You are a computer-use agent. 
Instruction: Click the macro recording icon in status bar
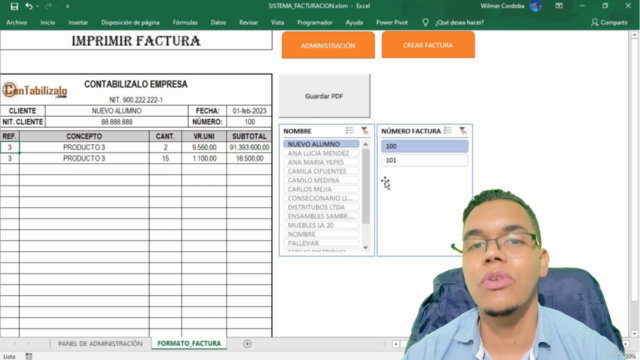coord(29,356)
